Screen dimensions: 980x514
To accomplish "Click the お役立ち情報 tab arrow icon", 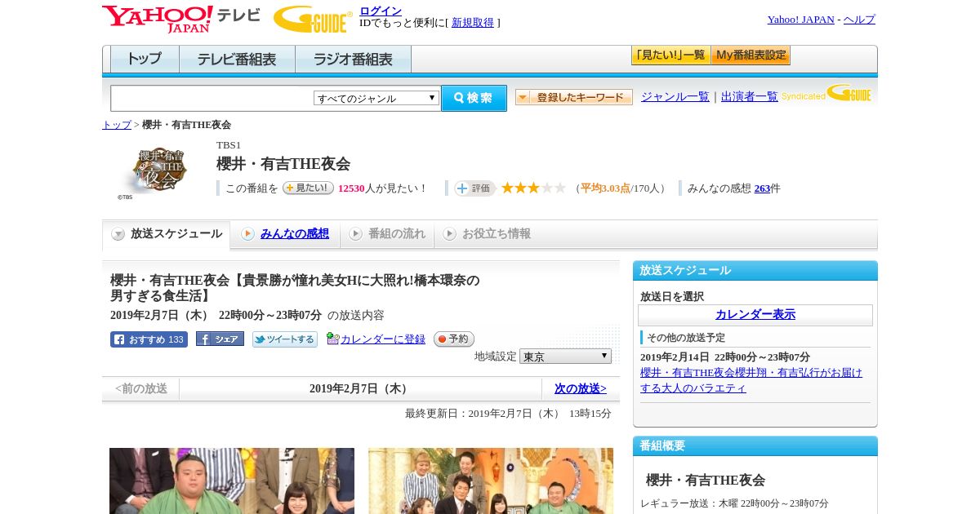I will pos(449,234).
